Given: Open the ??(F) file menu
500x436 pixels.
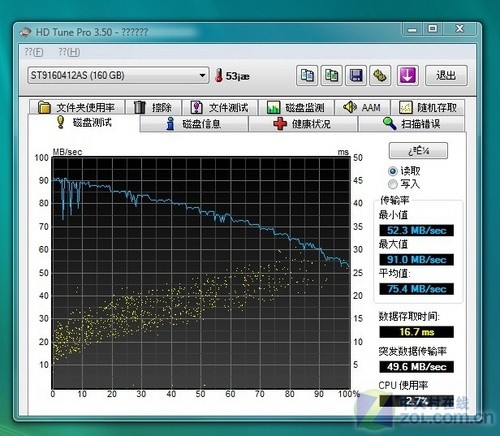Looking at the screenshot, I should pos(34,52).
